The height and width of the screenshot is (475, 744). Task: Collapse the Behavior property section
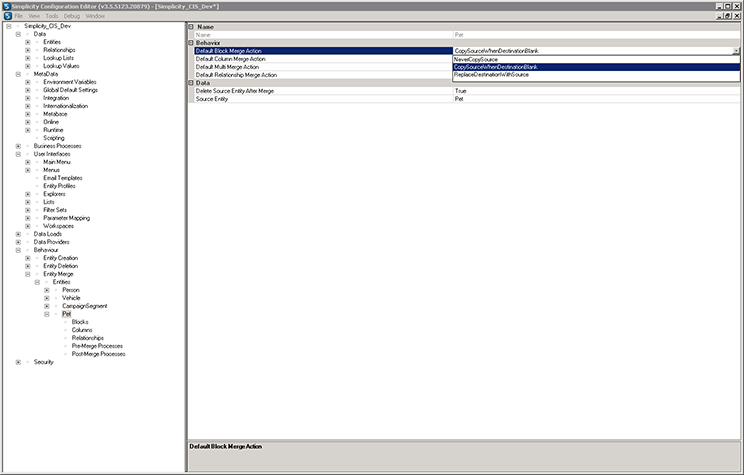191,43
